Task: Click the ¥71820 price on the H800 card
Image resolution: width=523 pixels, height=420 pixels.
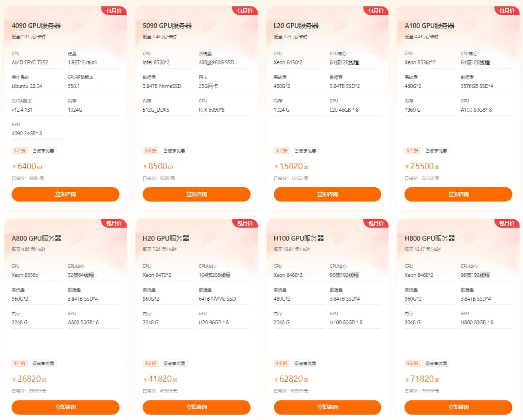Action: click(422, 379)
